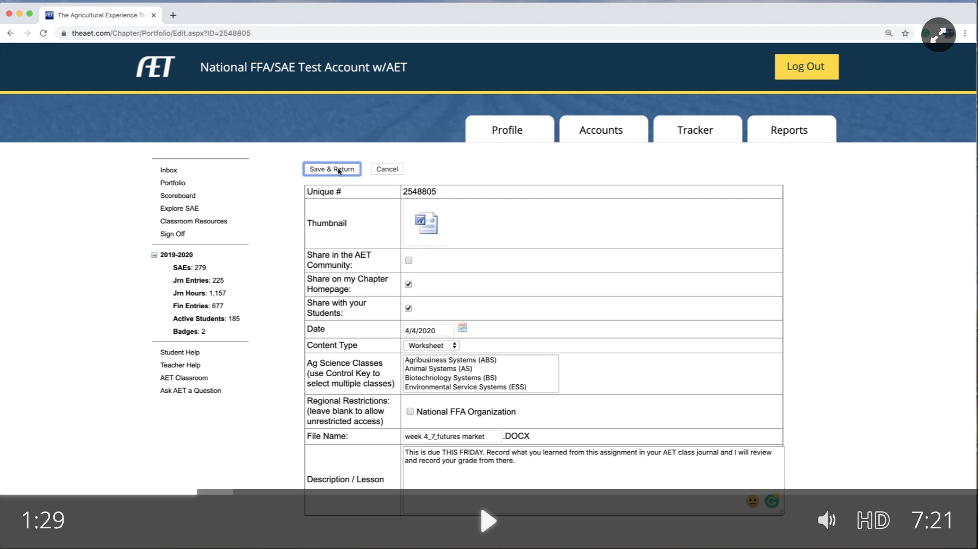The width and height of the screenshot is (980, 549).
Task: Open AET Classroom link
Action: [x=184, y=378]
